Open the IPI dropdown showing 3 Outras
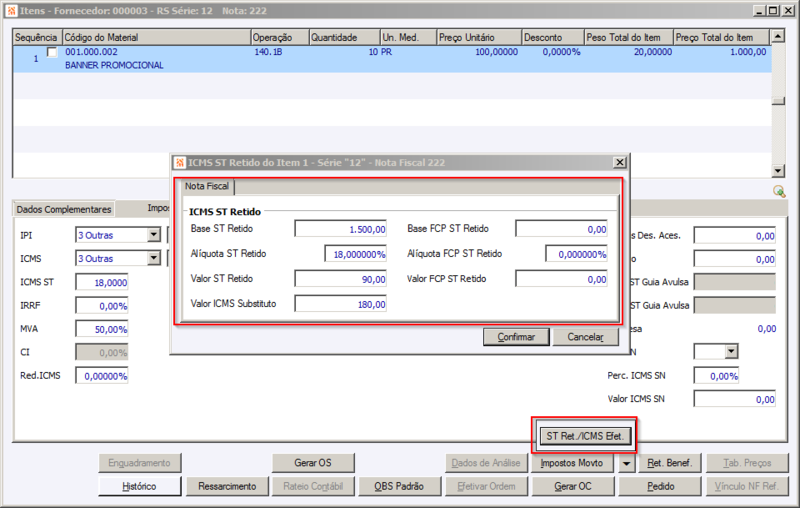The image size is (800, 508). 154,235
